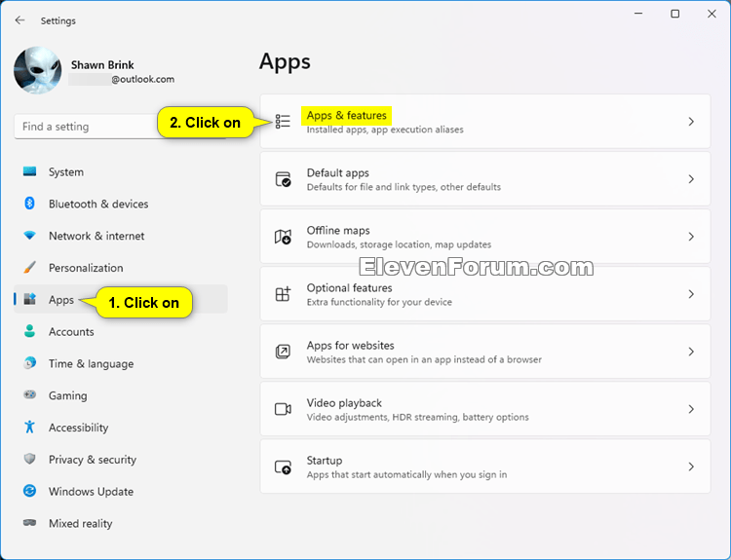The height and width of the screenshot is (560, 731).
Task: Open Gaming settings
Action: point(121,395)
